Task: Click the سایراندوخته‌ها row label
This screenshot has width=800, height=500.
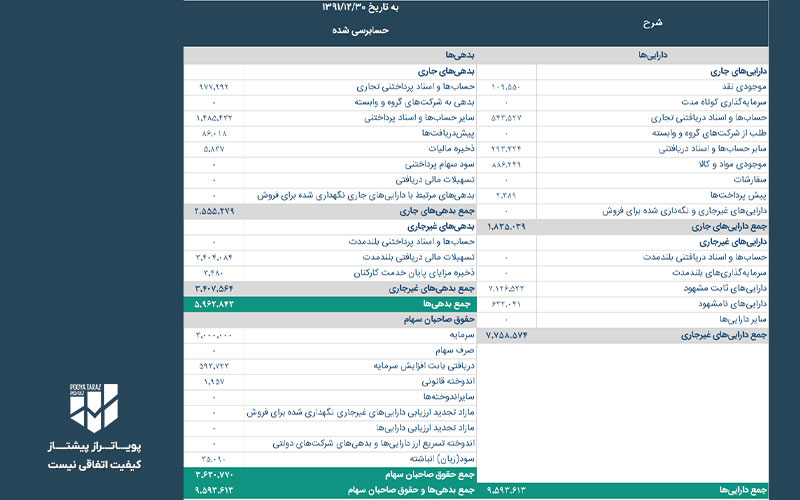Action: 449,397
